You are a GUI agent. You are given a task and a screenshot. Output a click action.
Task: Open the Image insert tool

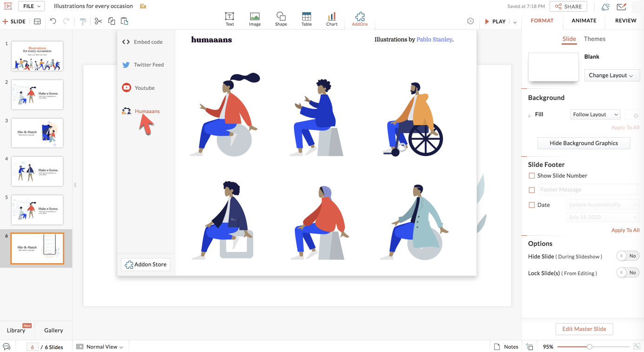[x=255, y=19]
